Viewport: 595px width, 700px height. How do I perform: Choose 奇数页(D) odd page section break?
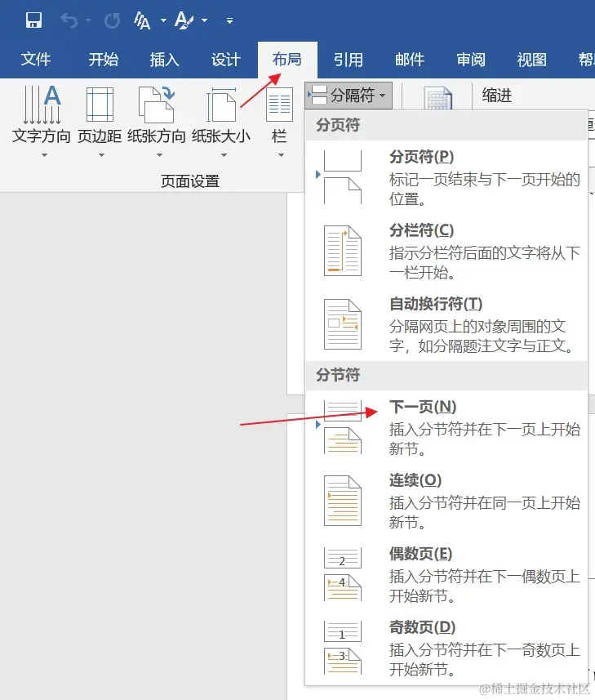(446, 649)
